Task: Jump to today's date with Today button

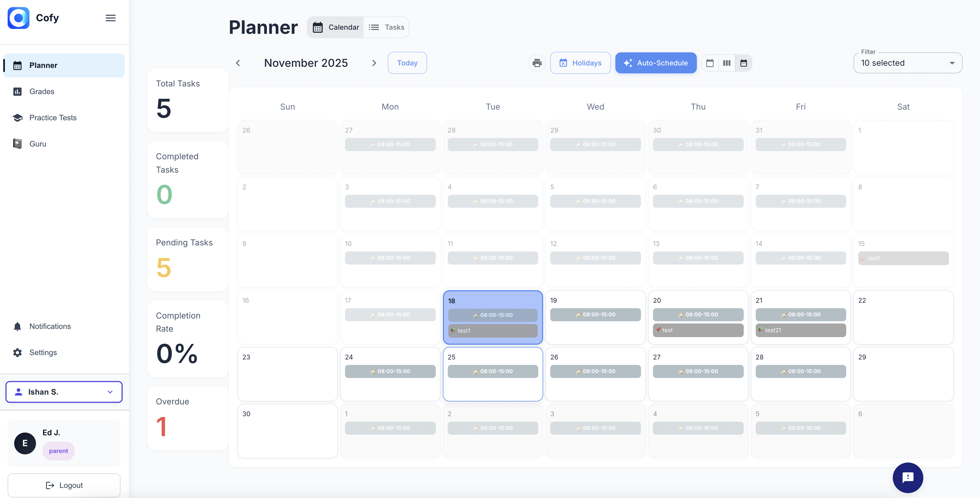Action: point(407,63)
